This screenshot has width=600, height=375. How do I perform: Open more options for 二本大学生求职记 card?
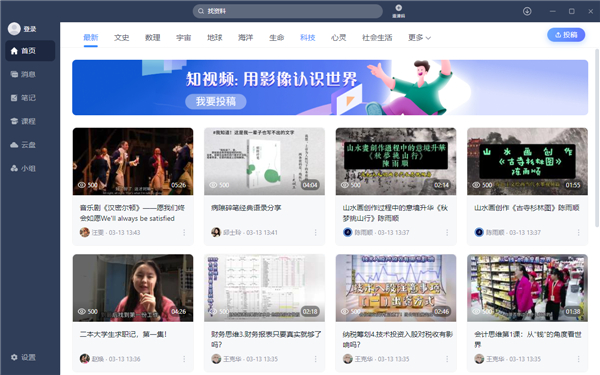point(184,359)
